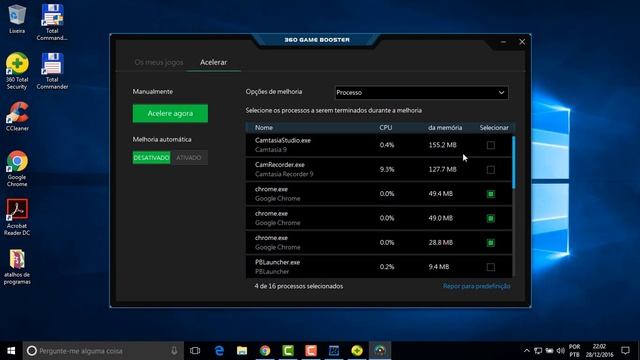Screen dimensions: 640x360
Task: Select the PBLauncher.exe process checkbox
Action: click(491, 267)
